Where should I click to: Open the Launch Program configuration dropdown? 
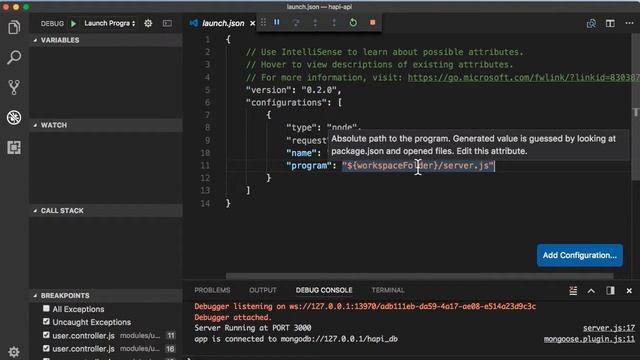click(x=109, y=23)
